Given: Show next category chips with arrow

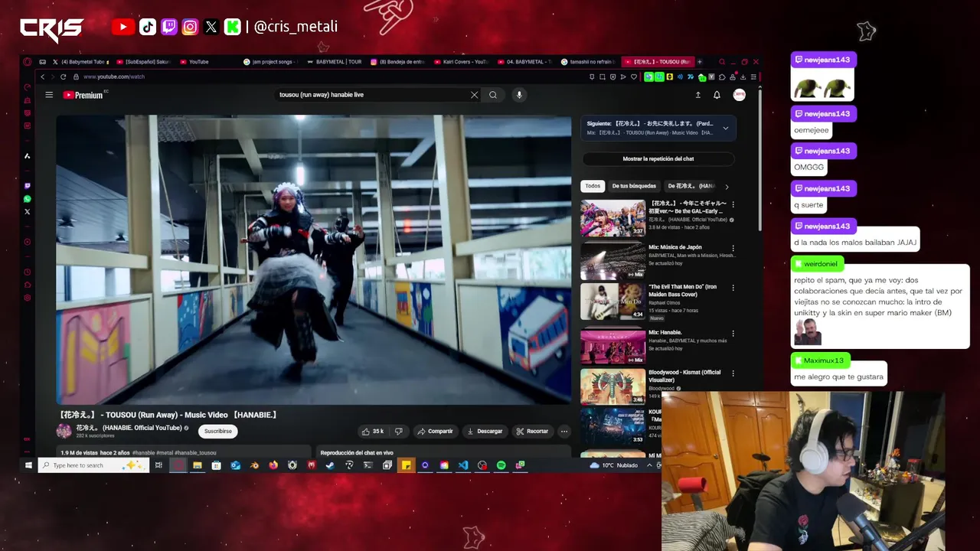Looking at the screenshot, I should tap(727, 186).
